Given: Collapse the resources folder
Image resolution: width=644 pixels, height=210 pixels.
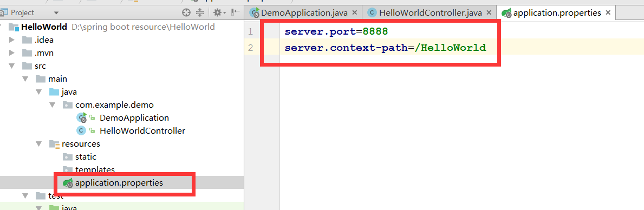Looking at the screenshot, I should [x=39, y=144].
